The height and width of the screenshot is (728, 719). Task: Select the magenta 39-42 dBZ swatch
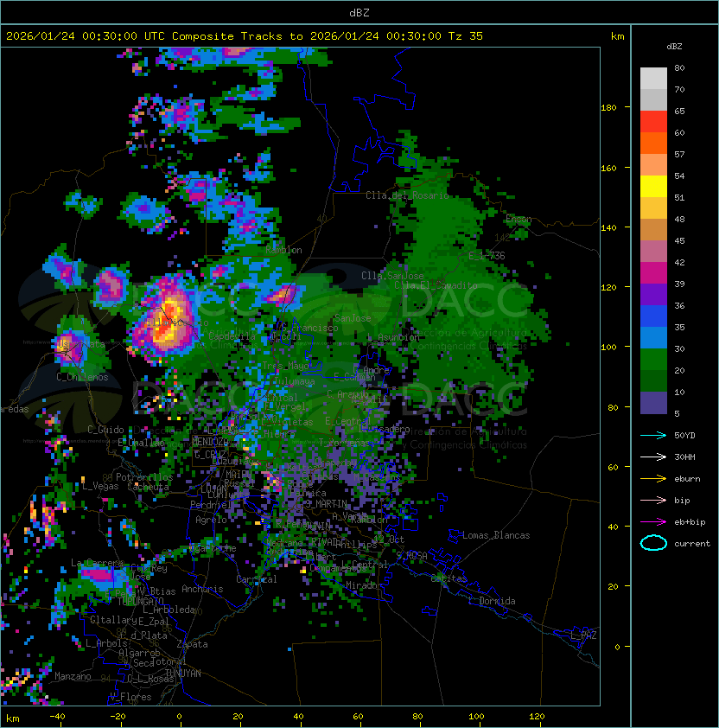653,272
